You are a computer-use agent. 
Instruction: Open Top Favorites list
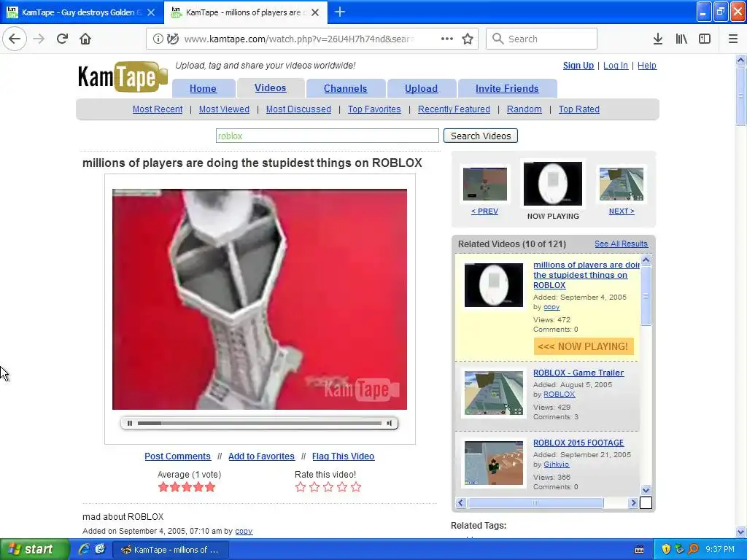tap(374, 109)
